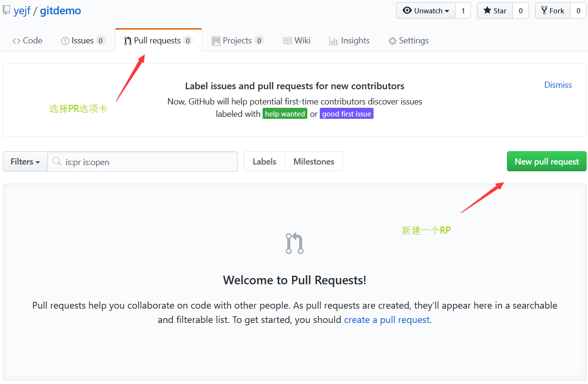The height and width of the screenshot is (384, 588).
Task: Click the magnifier icon in the search field
Action: pos(57,161)
